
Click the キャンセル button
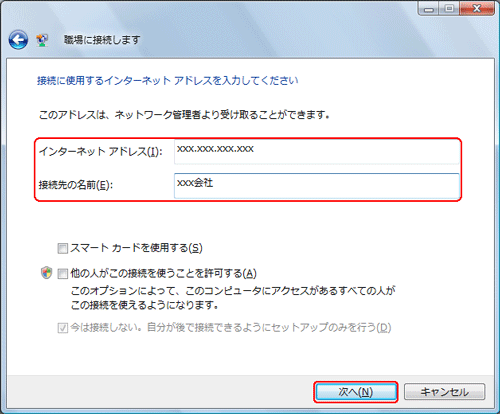click(445, 392)
